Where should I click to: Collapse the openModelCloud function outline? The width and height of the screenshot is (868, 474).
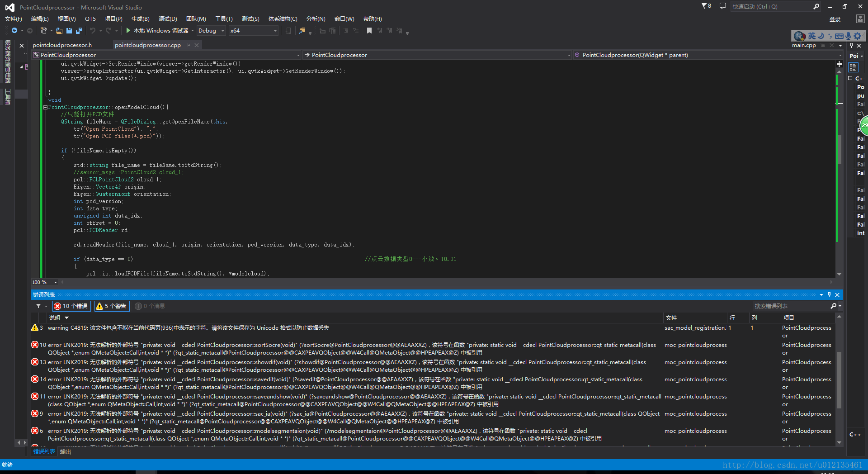pyautogui.click(x=45, y=107)
